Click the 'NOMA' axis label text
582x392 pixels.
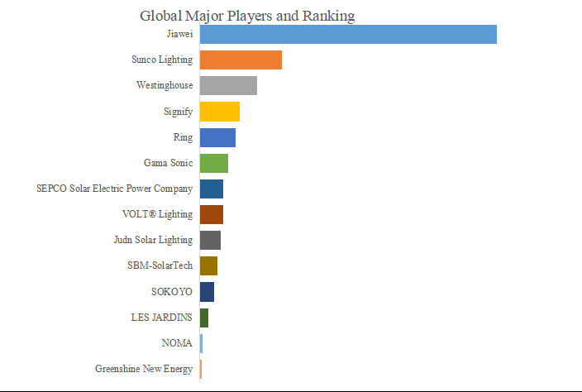177,343
